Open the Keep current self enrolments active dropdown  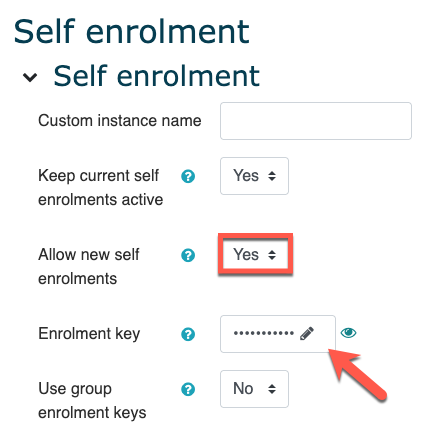coord(254,176)
